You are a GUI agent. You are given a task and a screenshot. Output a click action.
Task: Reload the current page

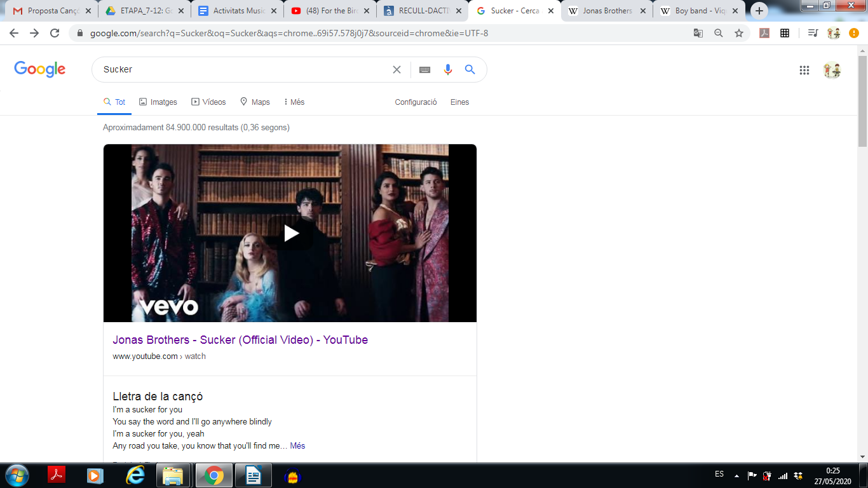tap(55, 33)
